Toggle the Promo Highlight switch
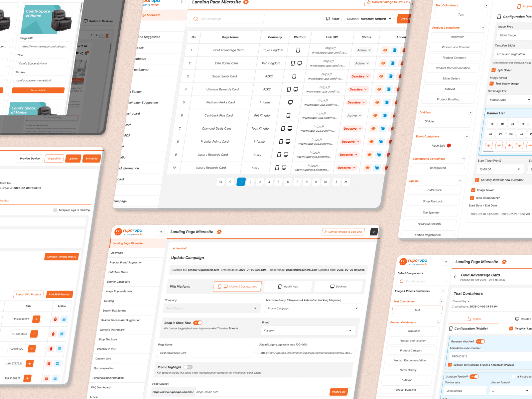This screenshot has width=532, height=399. point(188,367)
